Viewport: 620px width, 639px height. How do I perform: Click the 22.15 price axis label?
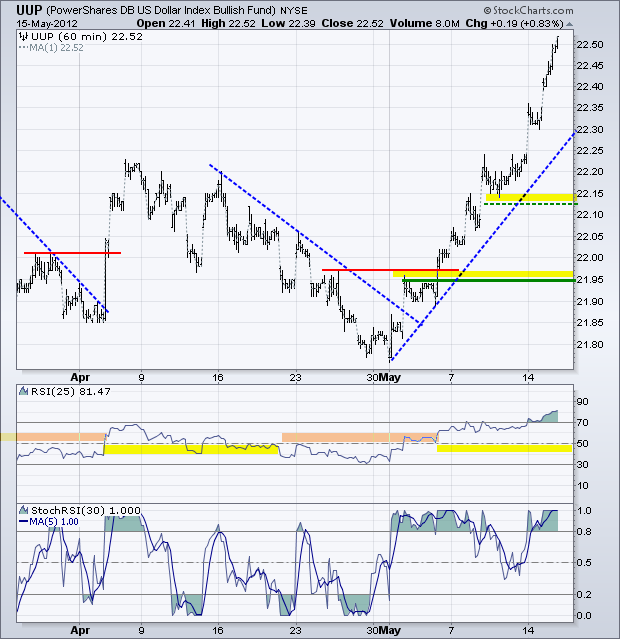589,194
